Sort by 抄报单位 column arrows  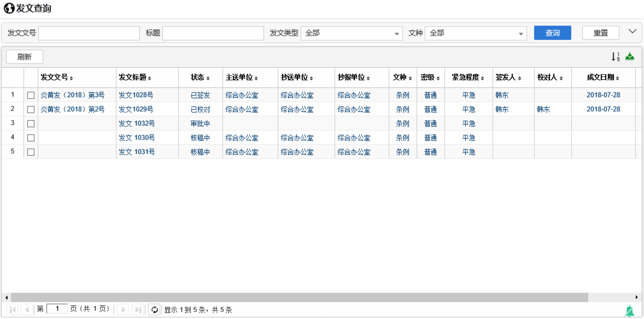click(368, 78)
